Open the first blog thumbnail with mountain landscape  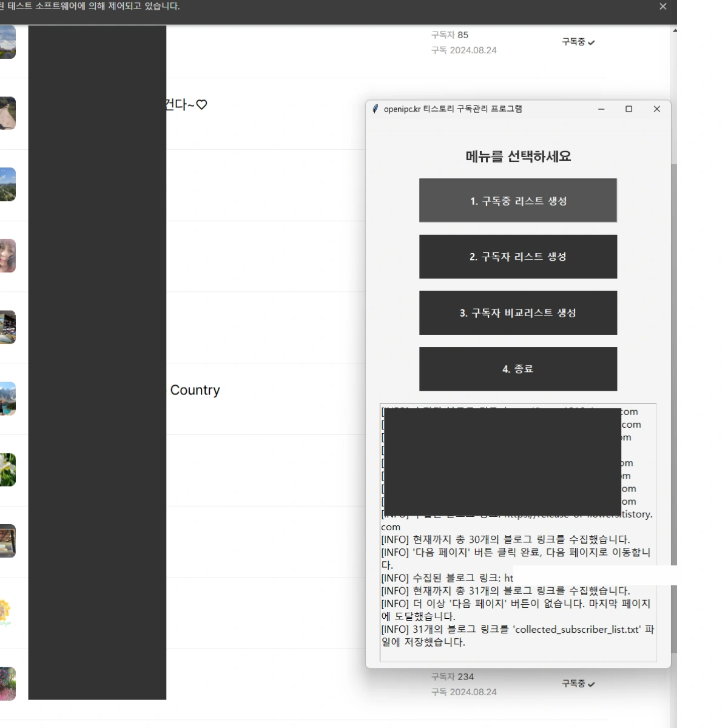(7, 42)
